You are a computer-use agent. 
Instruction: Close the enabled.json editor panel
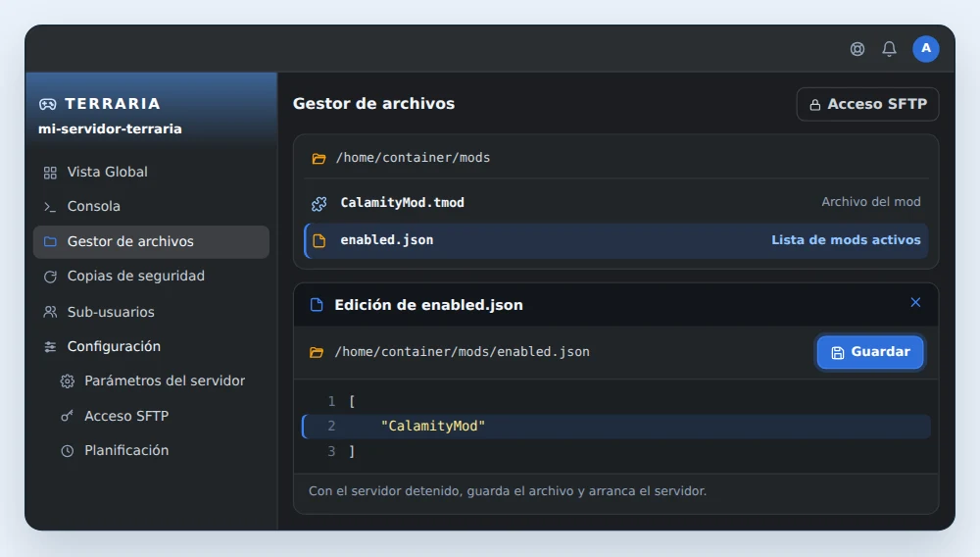coord(915,303)
